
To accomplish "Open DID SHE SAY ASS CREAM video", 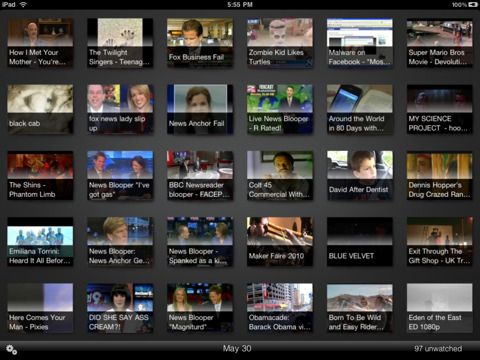I will coord(120,308).
